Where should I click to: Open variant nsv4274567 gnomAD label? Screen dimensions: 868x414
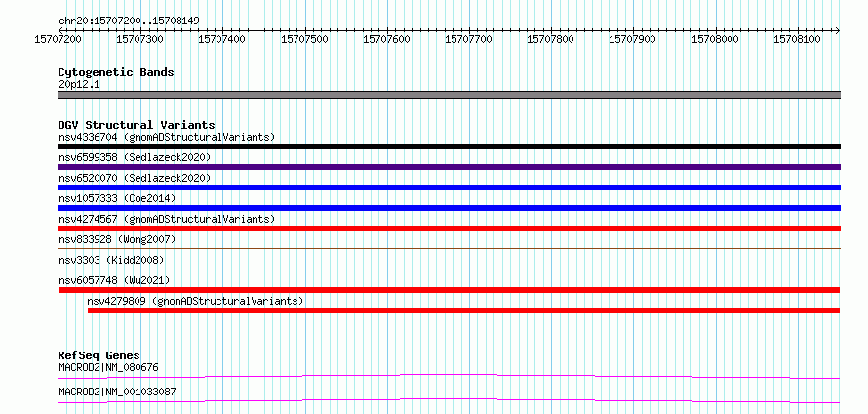(x=167, y=219)
